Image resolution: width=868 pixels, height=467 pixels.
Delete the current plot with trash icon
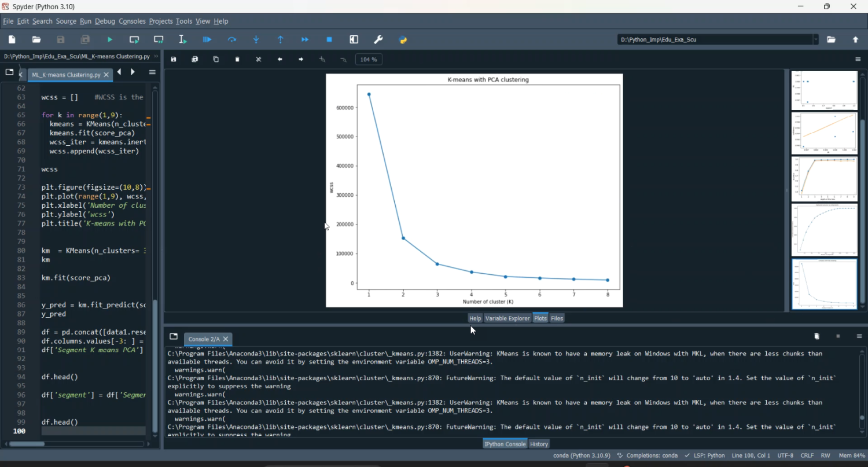tap(237, 60)
